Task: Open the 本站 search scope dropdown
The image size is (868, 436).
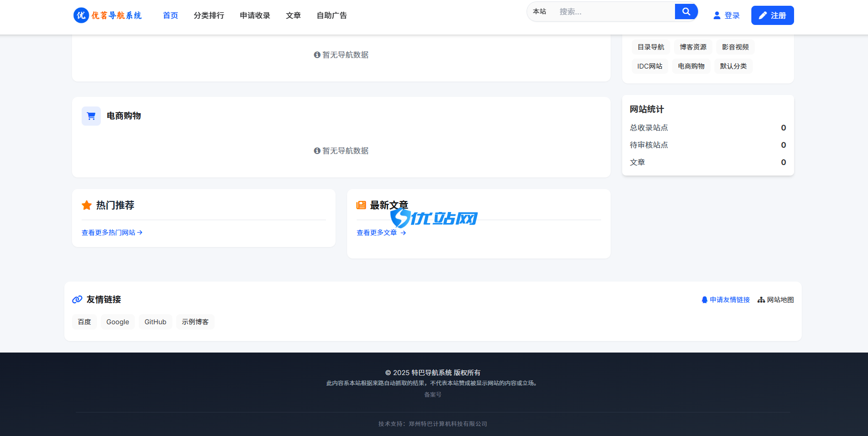Action: [540, 12]
